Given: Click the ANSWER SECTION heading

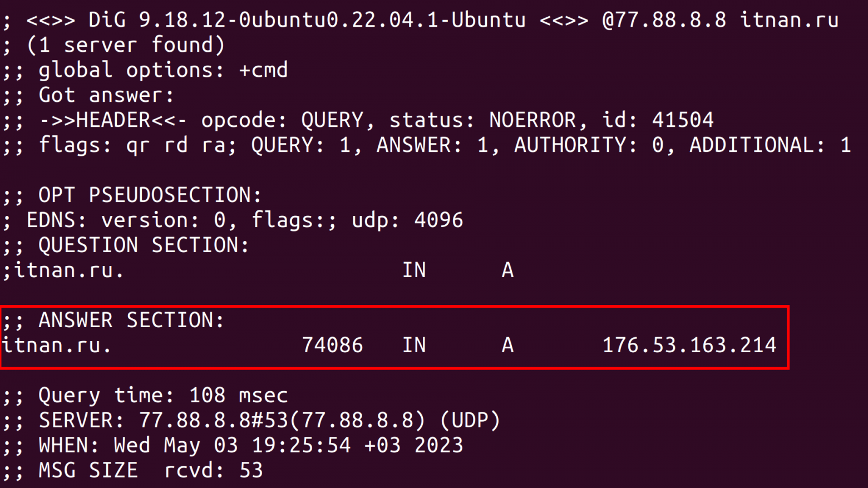Looking at the screenshot, I should (x=131, y=321).
